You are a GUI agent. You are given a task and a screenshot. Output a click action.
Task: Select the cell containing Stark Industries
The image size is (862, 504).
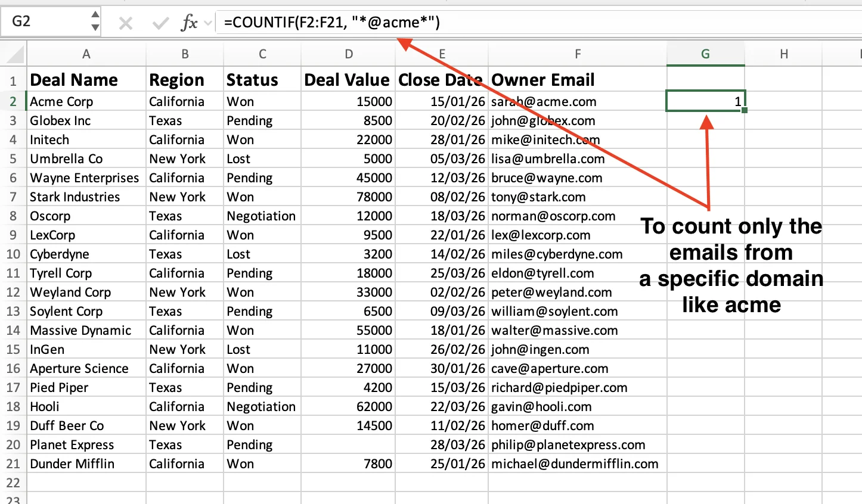[x=86, y=197]
